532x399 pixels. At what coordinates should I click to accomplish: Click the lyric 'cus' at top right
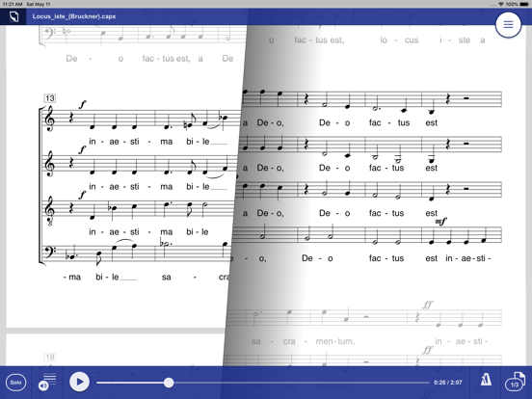point(412,40)
